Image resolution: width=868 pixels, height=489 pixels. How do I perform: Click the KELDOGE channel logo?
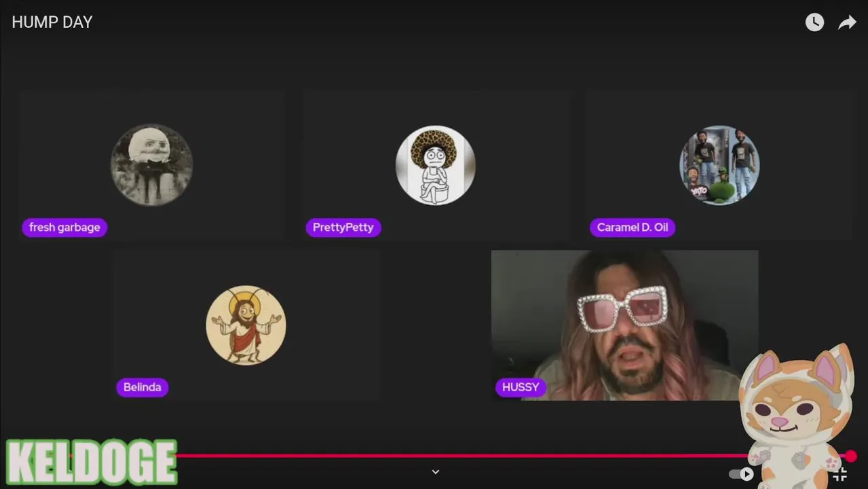(x=92, y=462)
